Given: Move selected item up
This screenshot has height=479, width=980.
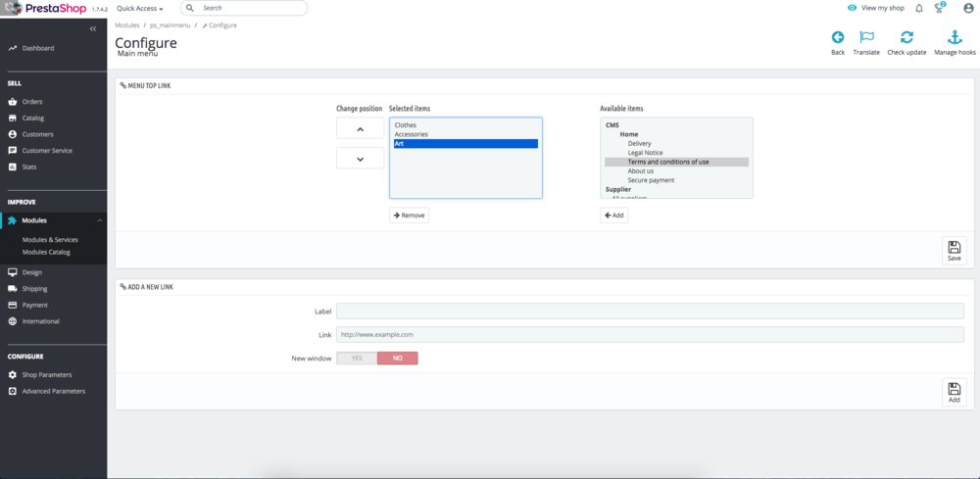Looking at the screenshot, I should (360, 128).
